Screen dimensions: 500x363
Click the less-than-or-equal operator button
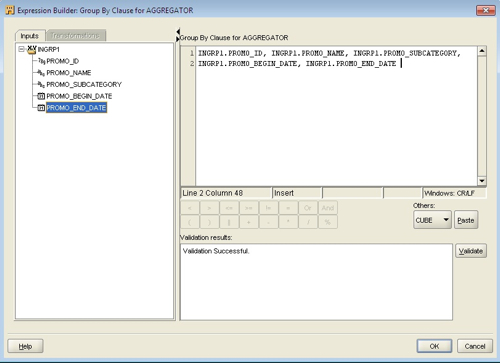[x=229, y=208]
